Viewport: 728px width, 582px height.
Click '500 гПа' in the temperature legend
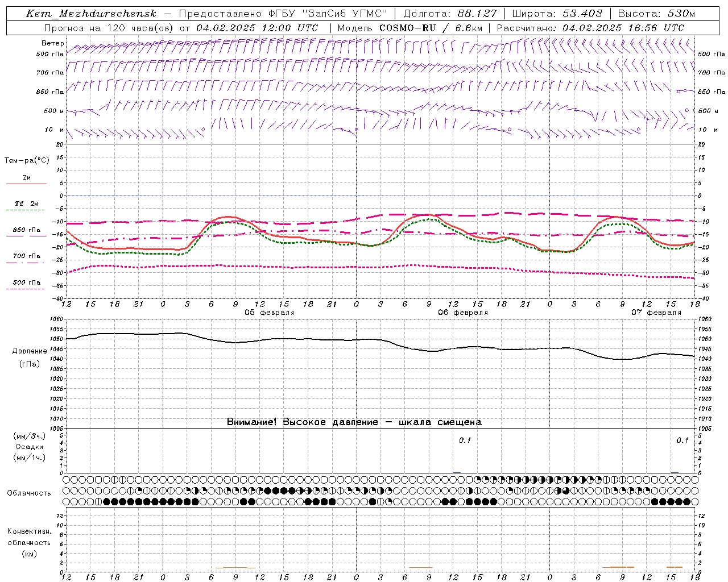(x=27, y=282)
